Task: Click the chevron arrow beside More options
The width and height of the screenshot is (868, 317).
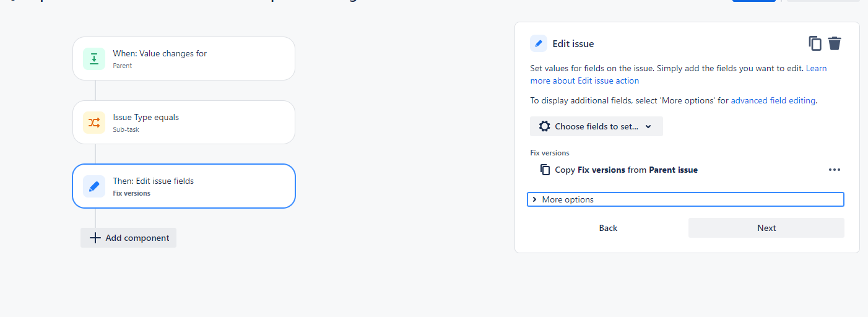Action: coord(534,199)
